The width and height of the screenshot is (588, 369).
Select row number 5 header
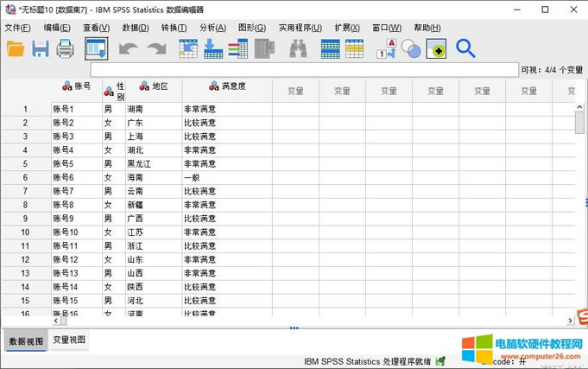tap(25, 163)
